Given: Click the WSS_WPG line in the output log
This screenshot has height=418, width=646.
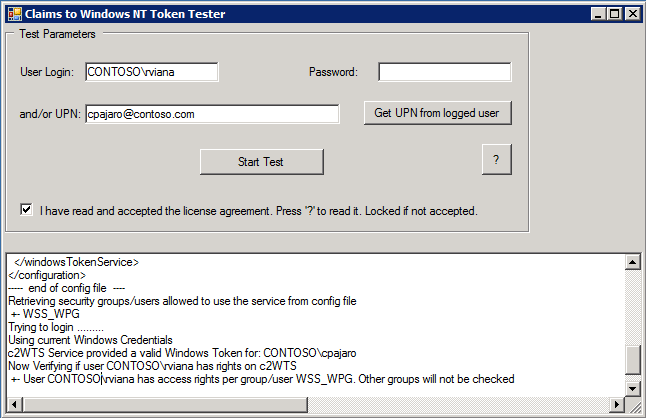Looking at the screenshot, I should [40, 314].
